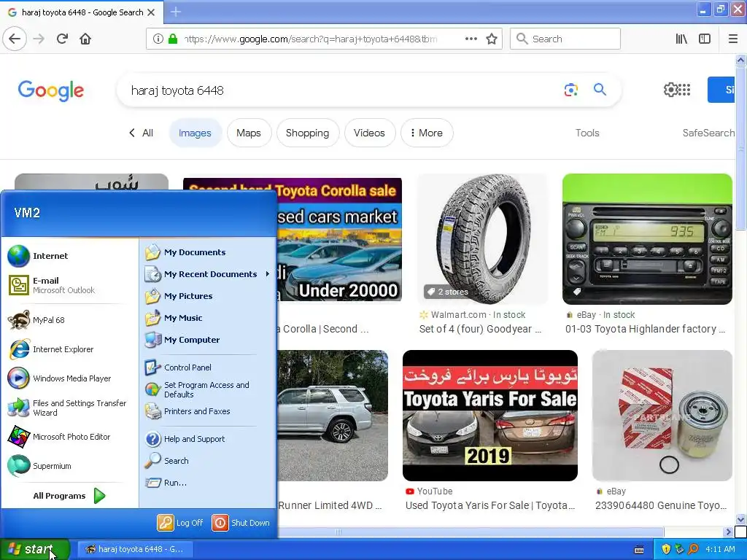
Task: Go to Google logo homepage
Action: coord(51,90)
